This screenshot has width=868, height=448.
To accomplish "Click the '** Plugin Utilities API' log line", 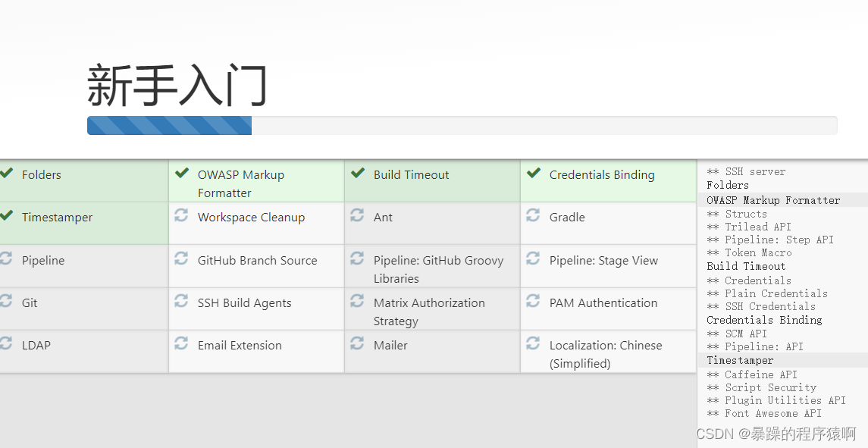I will click(x=776, y=400).
